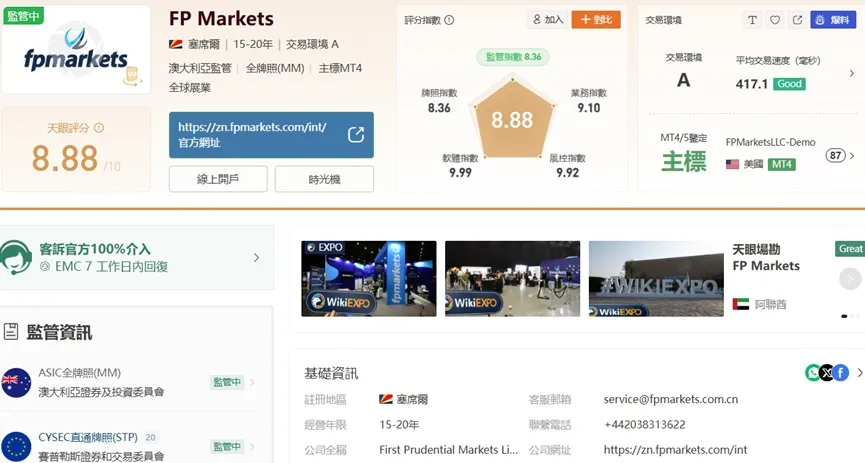Click the Good speed rating badge
This screenshot has width=865, height=463.
coord(789,84)
